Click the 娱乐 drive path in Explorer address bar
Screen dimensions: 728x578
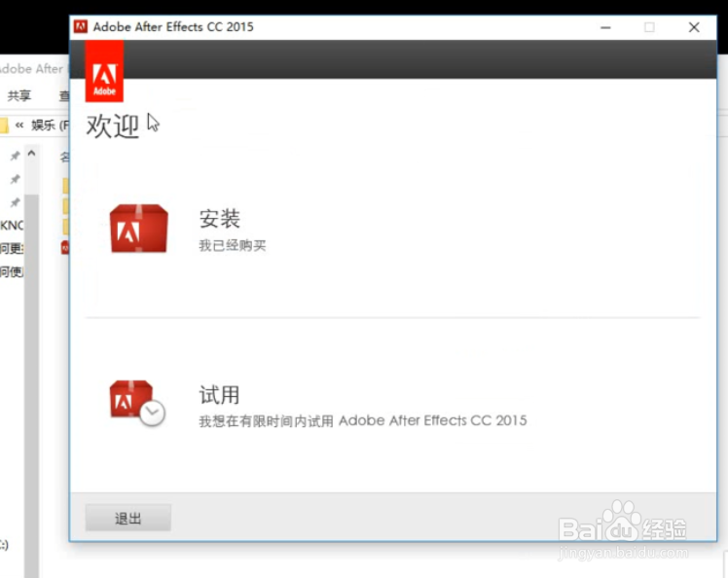coord(50,126)
